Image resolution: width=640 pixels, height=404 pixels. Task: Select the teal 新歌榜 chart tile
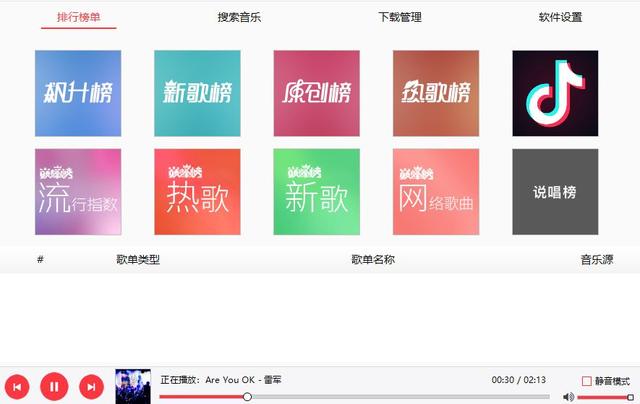coord(197,93)
